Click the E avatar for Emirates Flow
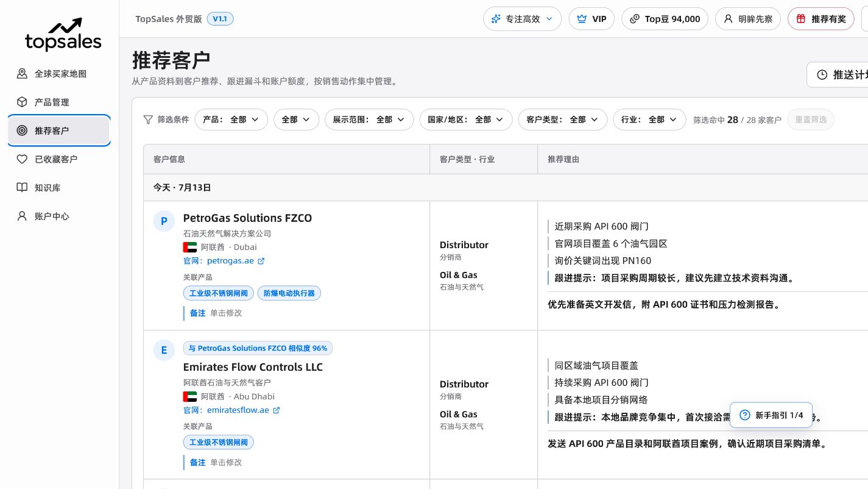 164,350
